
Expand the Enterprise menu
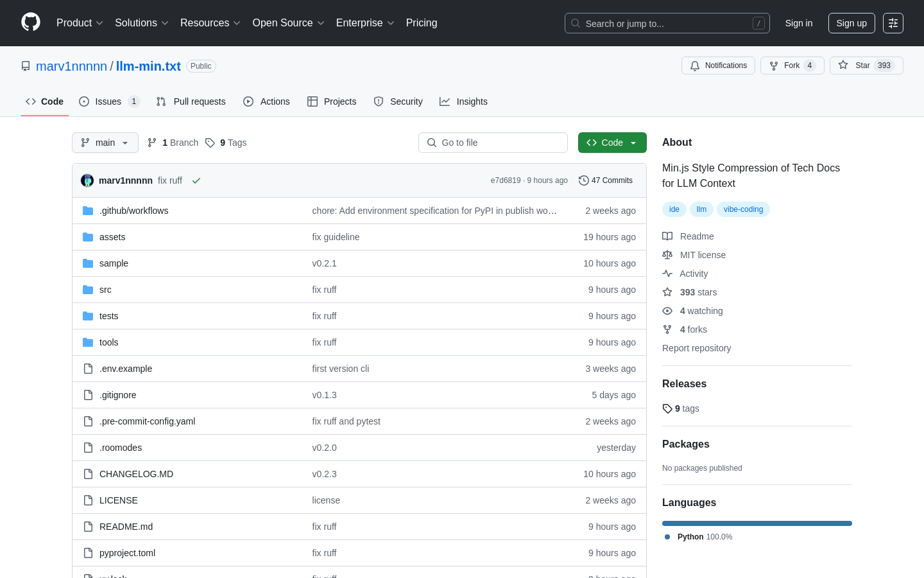coord(365,23)
